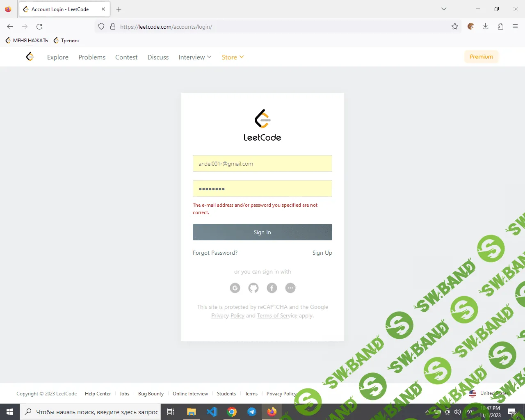Expand the Interview dropdown

[195, 57]
